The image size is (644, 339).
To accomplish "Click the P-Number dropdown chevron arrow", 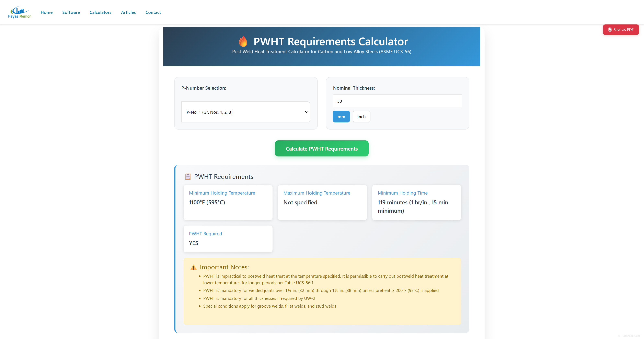I will (x=307, y=112).
